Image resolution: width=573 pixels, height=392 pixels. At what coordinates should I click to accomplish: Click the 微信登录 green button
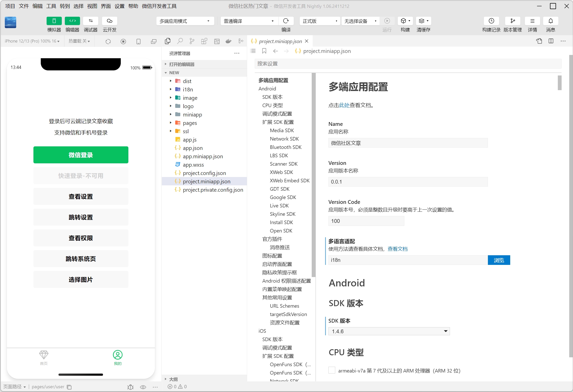pyautogui.click(x=81, y=155)
